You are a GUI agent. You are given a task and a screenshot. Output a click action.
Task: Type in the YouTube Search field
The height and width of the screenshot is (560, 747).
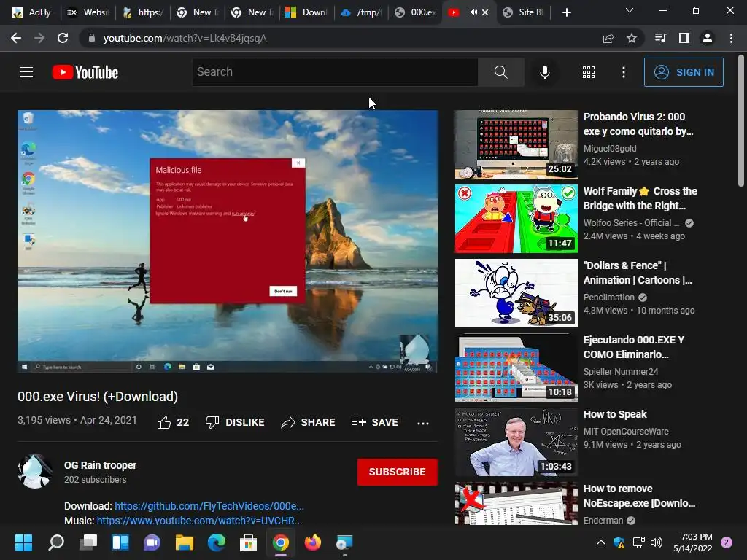point(335,72)
